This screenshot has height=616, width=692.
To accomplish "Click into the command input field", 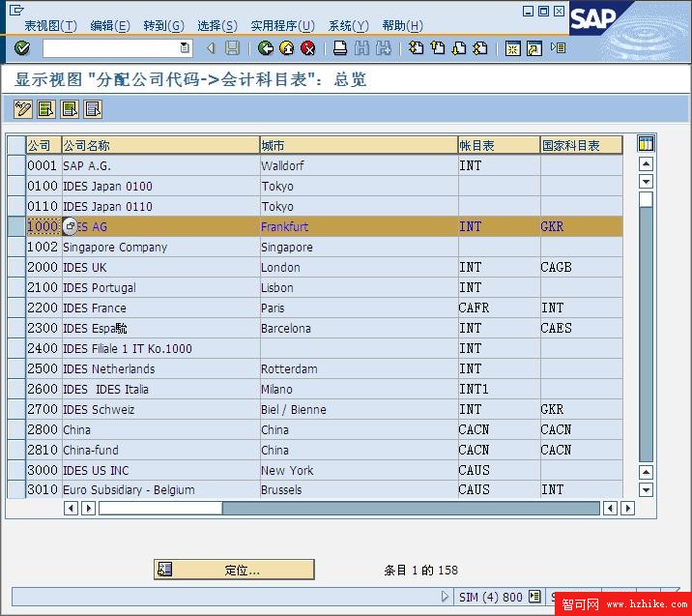I will click(x=112, y=48).
